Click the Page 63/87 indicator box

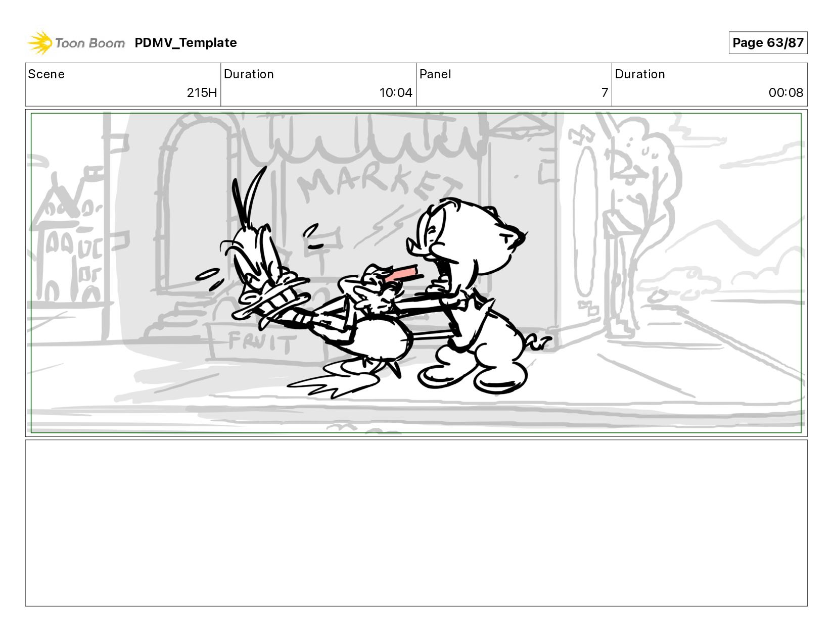(768, 43)
